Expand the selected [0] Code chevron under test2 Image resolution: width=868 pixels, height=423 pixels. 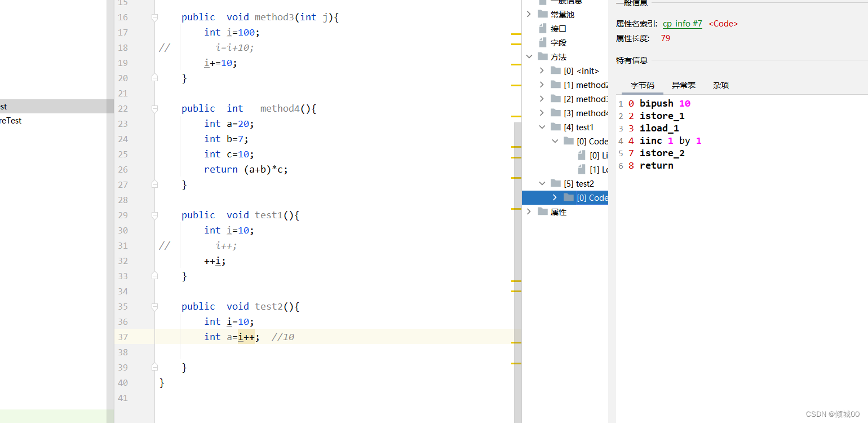coord(555,197)
